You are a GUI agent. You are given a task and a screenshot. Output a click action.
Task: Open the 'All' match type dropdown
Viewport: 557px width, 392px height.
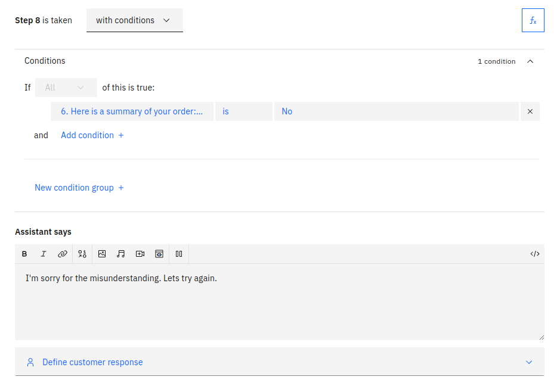(66, 88)
